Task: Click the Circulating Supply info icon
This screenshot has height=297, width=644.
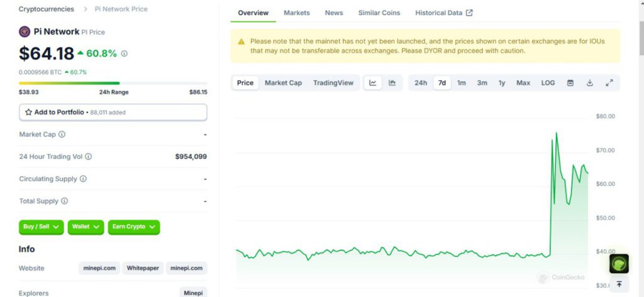Action: (x=83, y=179)
